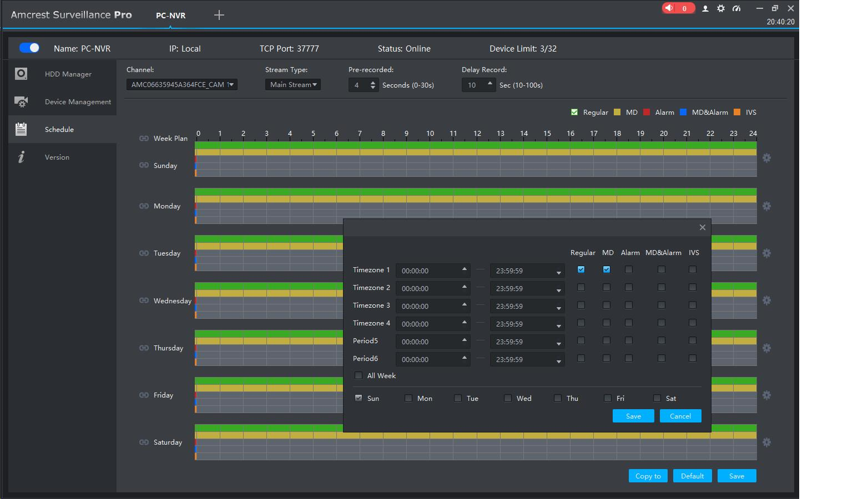This screenshot has width=868, height=499.
Task: Open Friday schedule settings gear
Action: point(766,395)
